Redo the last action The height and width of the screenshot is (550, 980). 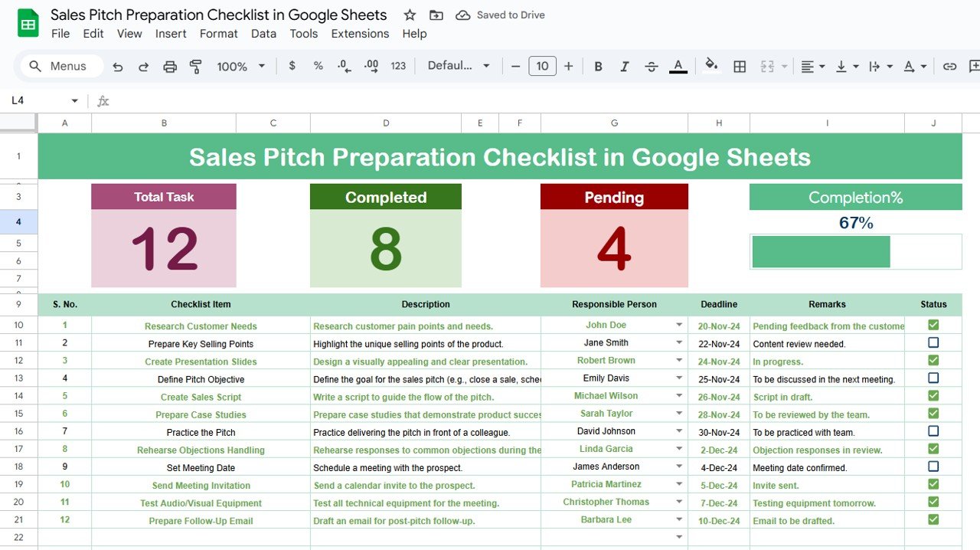point(143,67)
